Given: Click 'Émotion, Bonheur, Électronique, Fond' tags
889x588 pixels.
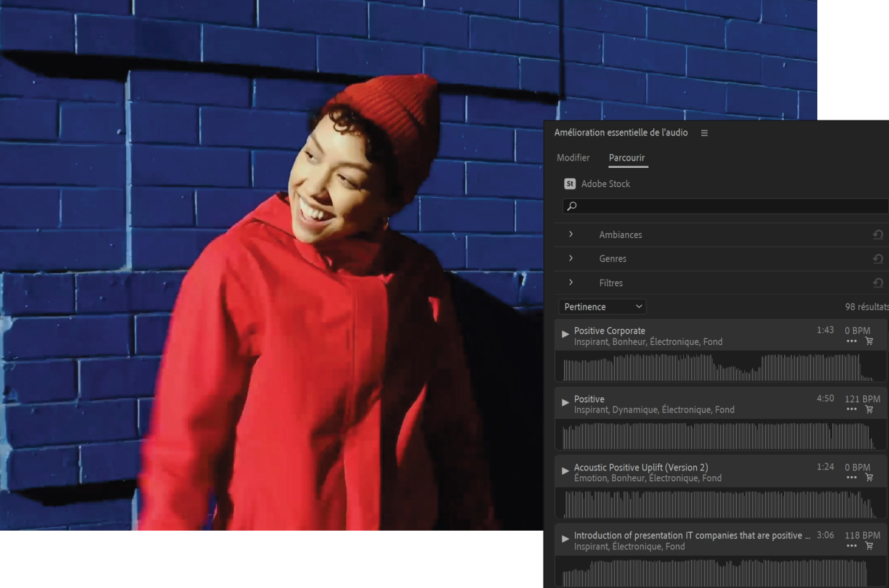Looking at the screenshot, I should coord(647,478).
